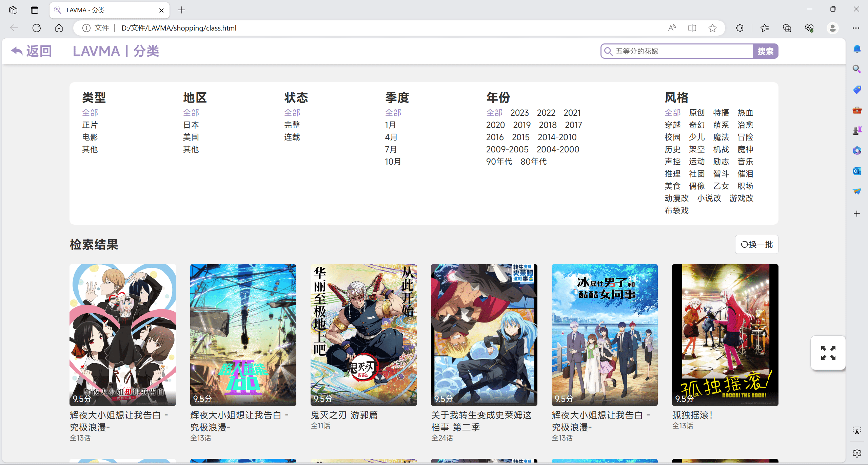The width and height of the screenshot is (868, 465).
Task: Filter type by 正片
Action: click(90, 125)
